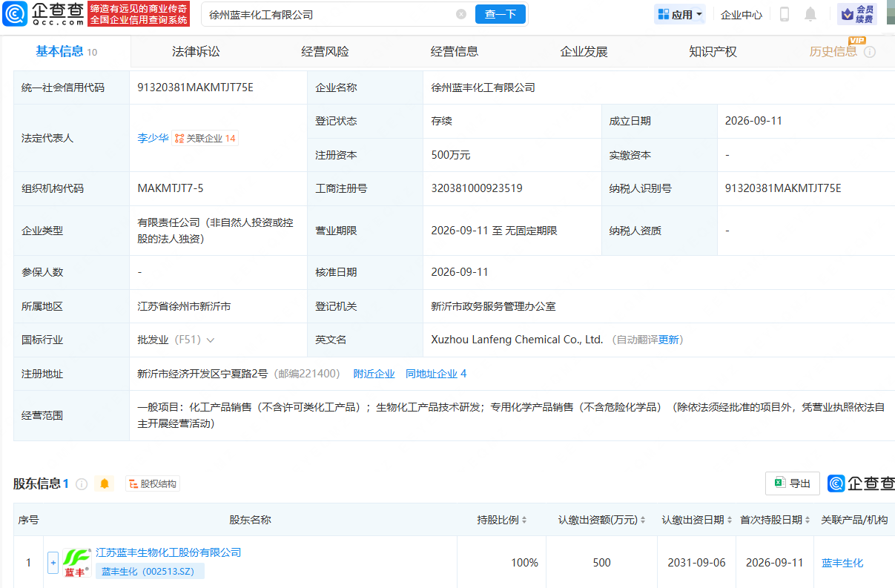Expand shareholder row with plus icon
The height and width of the screenshot is (588, 895).
tap(53, 563)
